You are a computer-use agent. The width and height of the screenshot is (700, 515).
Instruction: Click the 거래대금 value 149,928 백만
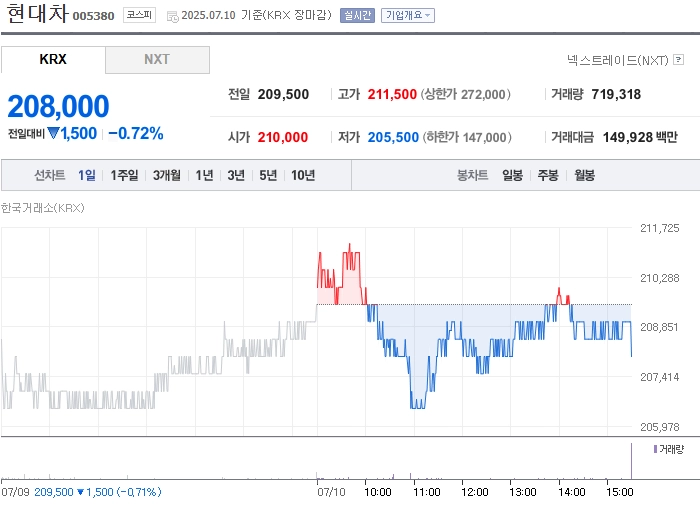(x=640, y=137)
